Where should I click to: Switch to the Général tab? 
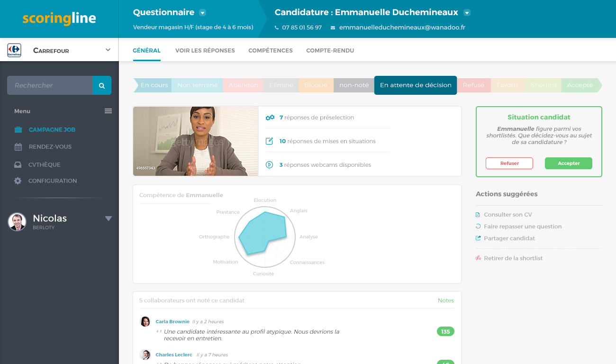pos(147,50)
